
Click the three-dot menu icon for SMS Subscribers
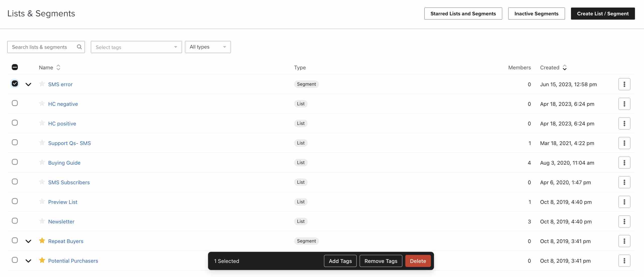pyautogui.click(x=624, y=182)
